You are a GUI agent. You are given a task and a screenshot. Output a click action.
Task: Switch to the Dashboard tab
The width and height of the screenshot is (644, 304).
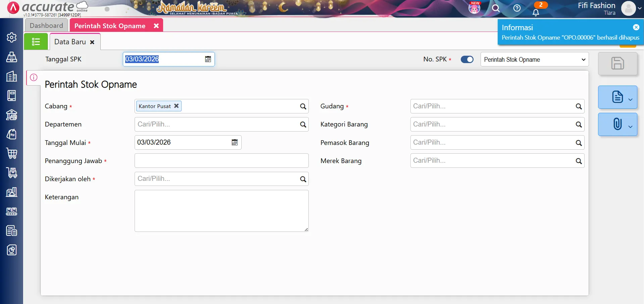[x=46, y=26]
